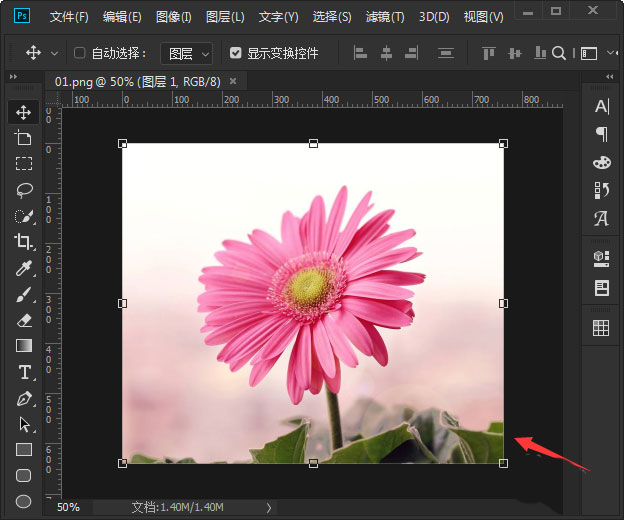Select the Rectangle shape tool
The image size is (624, 520).
coord(23,450)
